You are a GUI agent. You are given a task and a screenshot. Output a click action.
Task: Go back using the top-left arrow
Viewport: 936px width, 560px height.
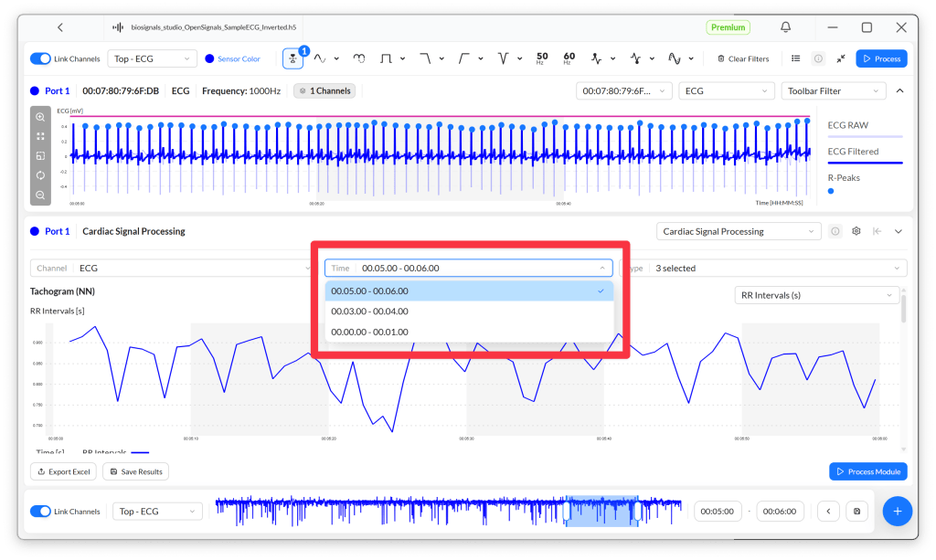click(x=60, y=27)
